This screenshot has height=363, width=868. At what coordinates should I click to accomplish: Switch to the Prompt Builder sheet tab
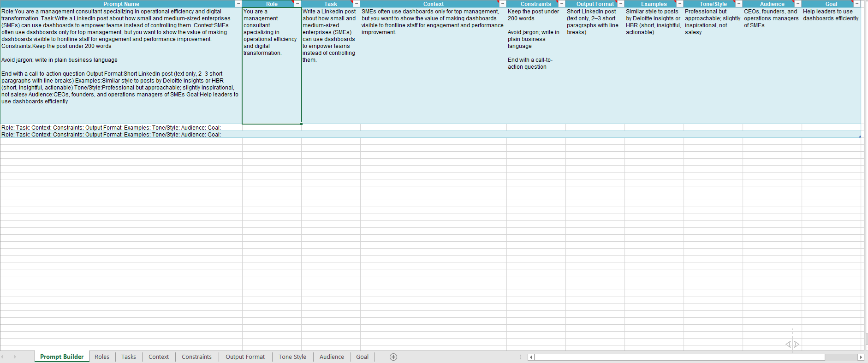click(x=62, y=357)
